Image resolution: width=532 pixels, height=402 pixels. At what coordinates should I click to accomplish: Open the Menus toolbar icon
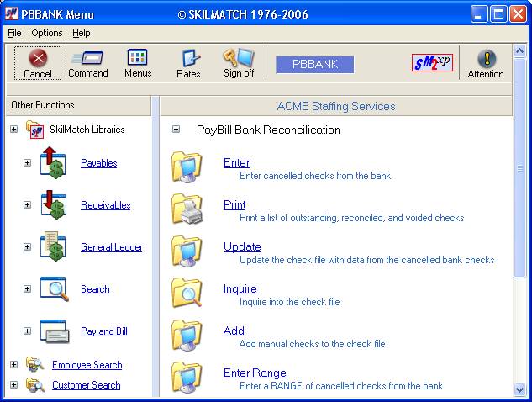tap(137, 57)
